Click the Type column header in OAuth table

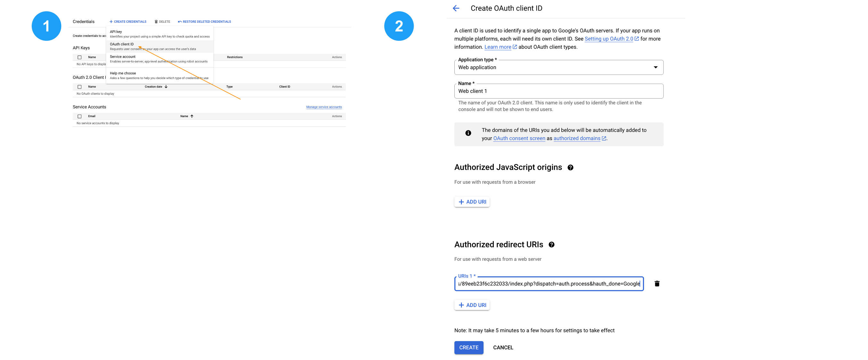pyautogui.click(x=229, y=87)
